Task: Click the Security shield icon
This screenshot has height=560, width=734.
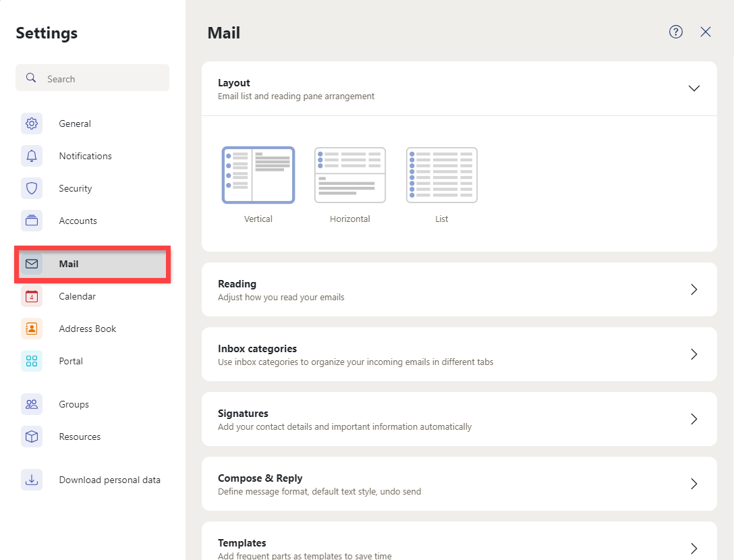Action: coord(31,188)
